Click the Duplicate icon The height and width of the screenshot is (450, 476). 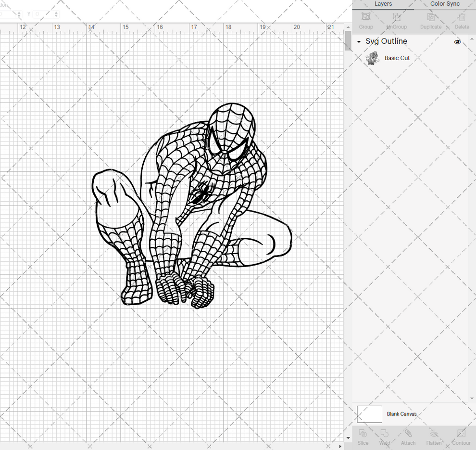tap(431, 20)
